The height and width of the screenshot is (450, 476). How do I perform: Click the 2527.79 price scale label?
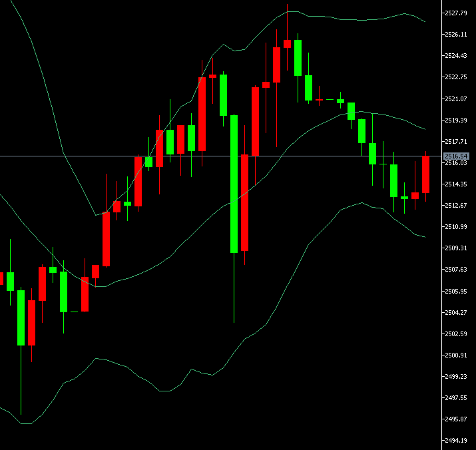tap(456, 13)
